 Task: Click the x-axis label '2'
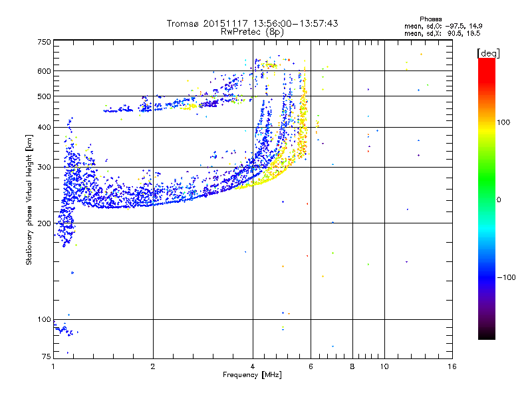pyautogui.click(x=153, y=366)
